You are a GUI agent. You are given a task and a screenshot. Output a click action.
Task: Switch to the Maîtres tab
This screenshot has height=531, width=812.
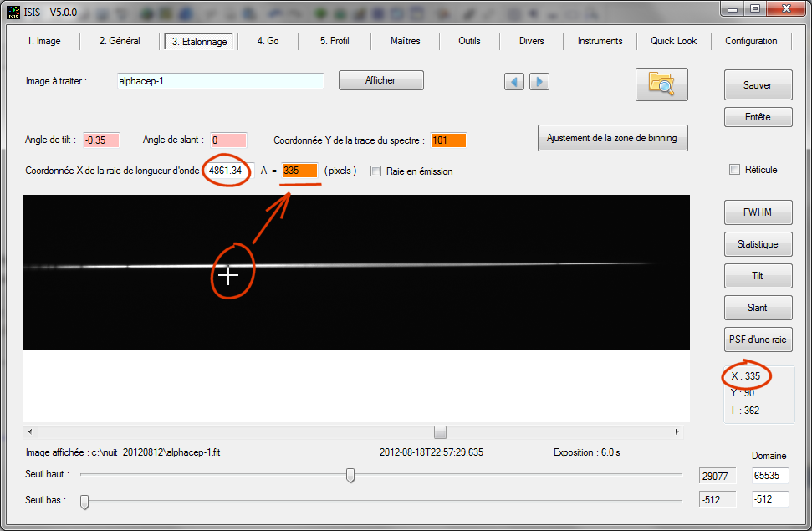[x=405, y=41]
